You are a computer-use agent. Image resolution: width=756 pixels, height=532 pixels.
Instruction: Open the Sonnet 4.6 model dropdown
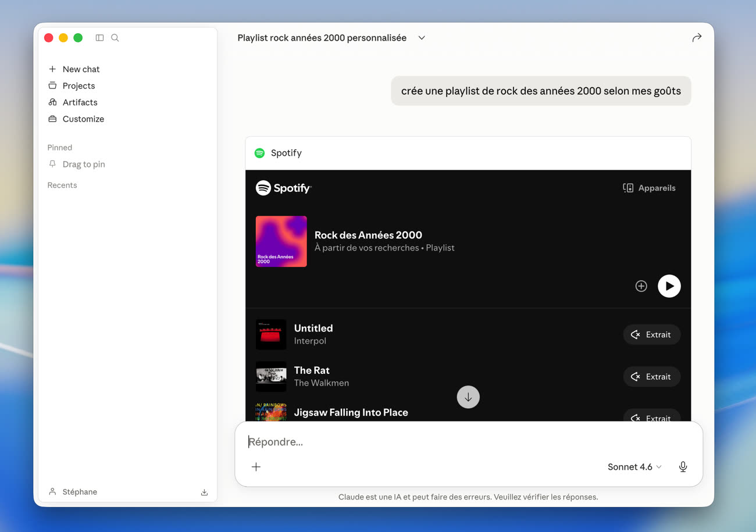tap(634, 467)
